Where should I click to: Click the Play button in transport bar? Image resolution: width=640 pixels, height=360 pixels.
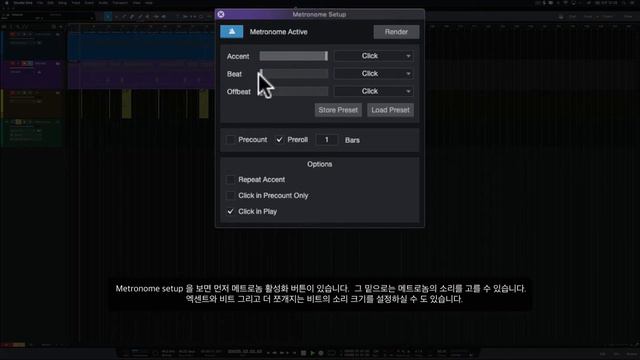click(x=312, y=353)
